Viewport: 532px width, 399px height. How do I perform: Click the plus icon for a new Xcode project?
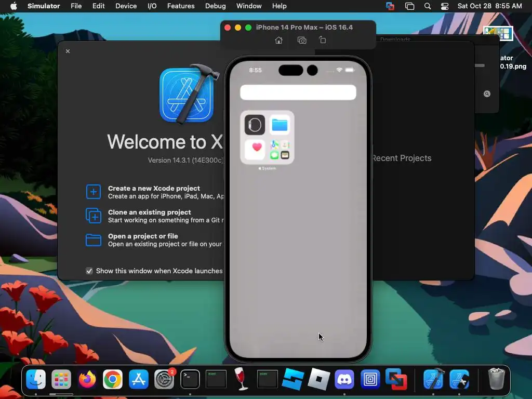point(94,192)
